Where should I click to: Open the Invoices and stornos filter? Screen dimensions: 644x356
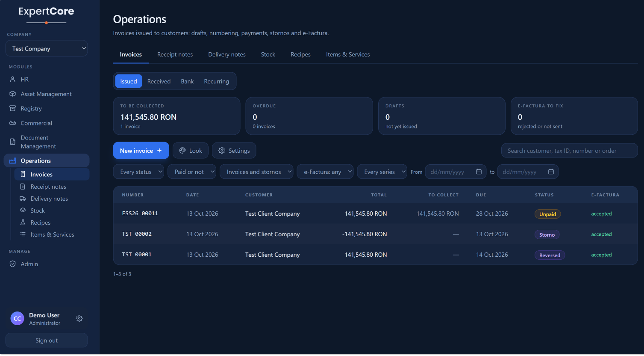pyautogui.click(x=256, y=172)
